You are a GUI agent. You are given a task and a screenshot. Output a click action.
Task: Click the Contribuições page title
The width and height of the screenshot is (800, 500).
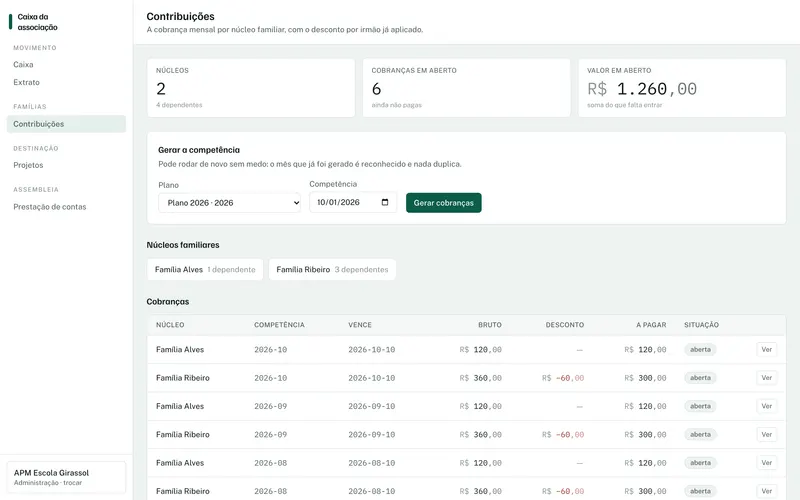tap(181, 16)
